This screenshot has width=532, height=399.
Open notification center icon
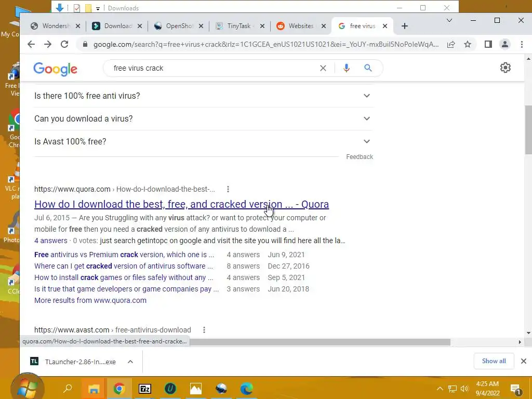coord(516,389)
